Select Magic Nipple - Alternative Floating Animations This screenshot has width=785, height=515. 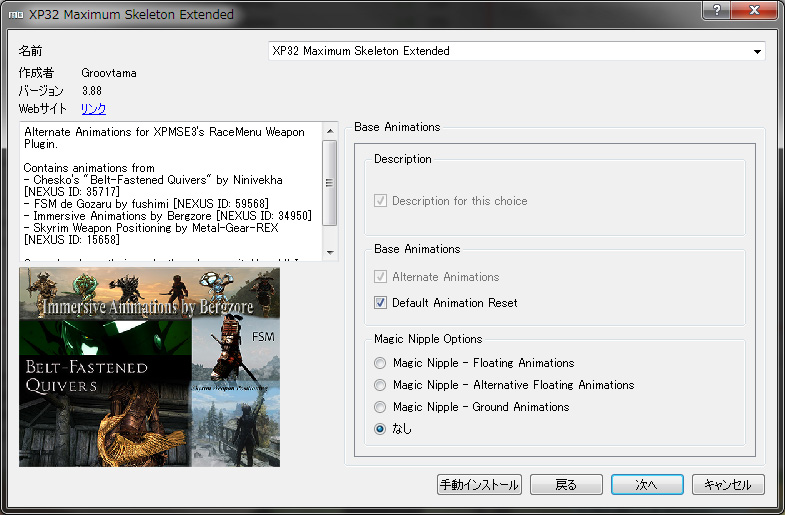point(380,385)
